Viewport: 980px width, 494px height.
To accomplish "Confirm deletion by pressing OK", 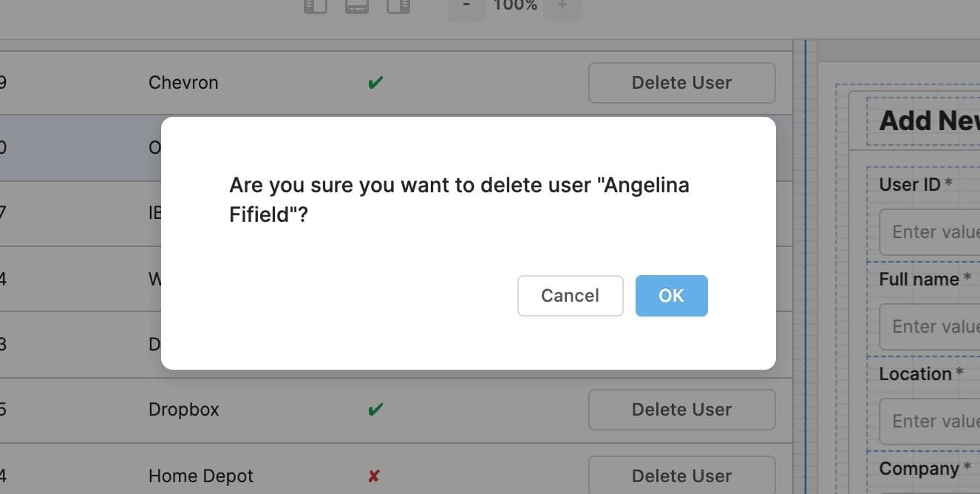I will pyautogui.click(x=671, y=296).
